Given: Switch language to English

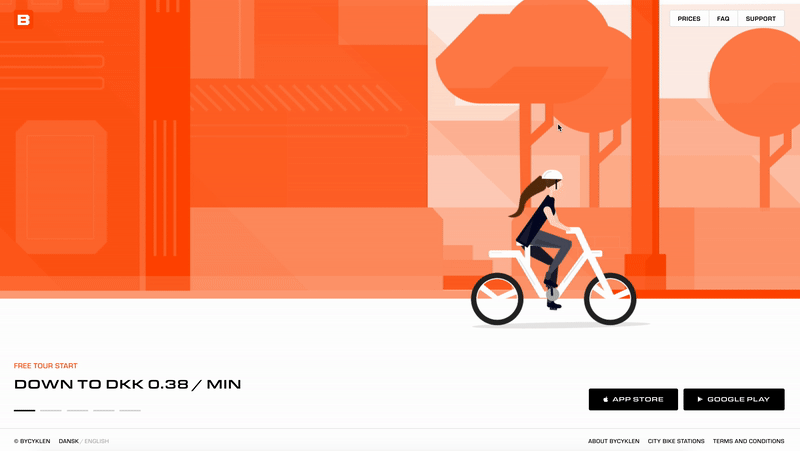Looking at the screenshot, I should 96,441.
